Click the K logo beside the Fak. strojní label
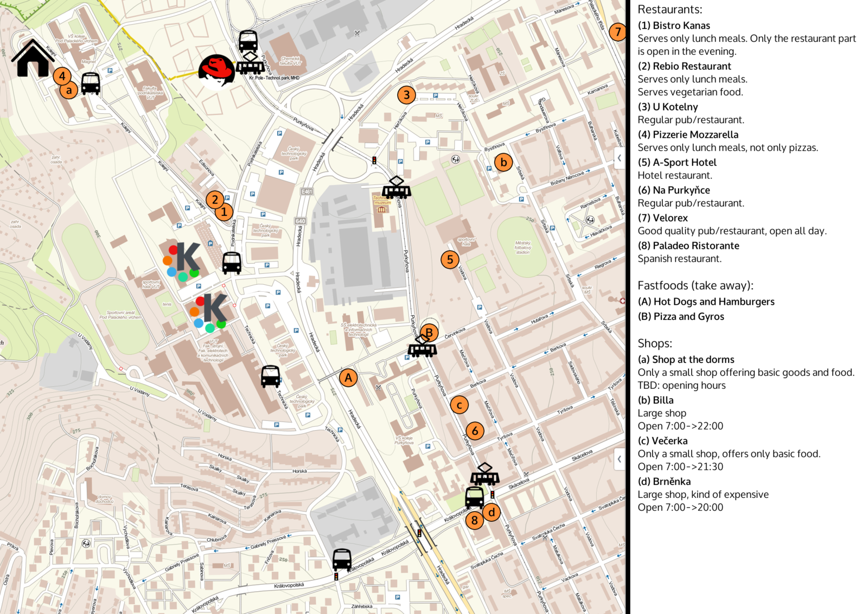Screen dimensions: 868x614 click(209, 312)
